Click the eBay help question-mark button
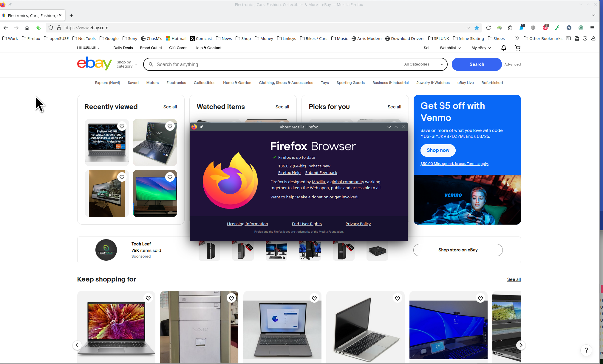Viewport: 603px width, 364px height. [586, 350]
